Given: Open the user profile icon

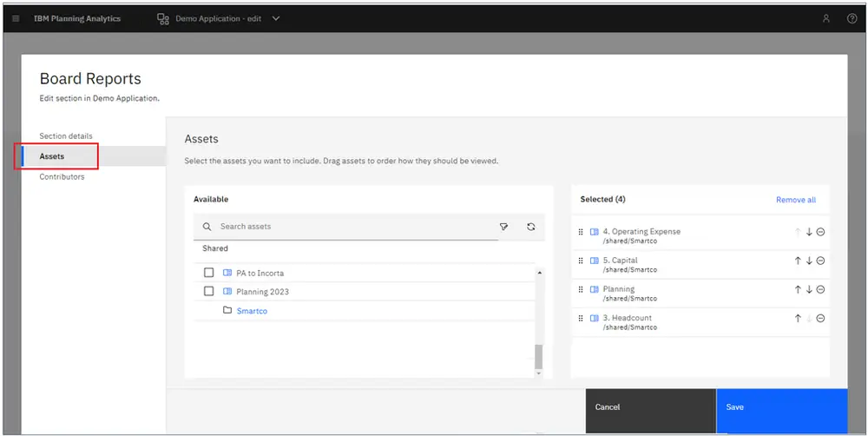Looking at the screenshot, I should [x=826, y=18].
